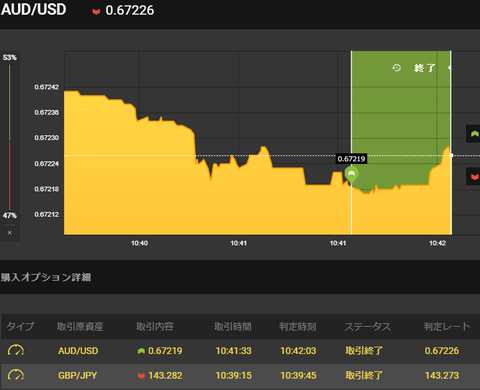Click the green entry marker on chart
This screenshot has height=390, width=480.
pyautogui.click(x=351, y=175)
